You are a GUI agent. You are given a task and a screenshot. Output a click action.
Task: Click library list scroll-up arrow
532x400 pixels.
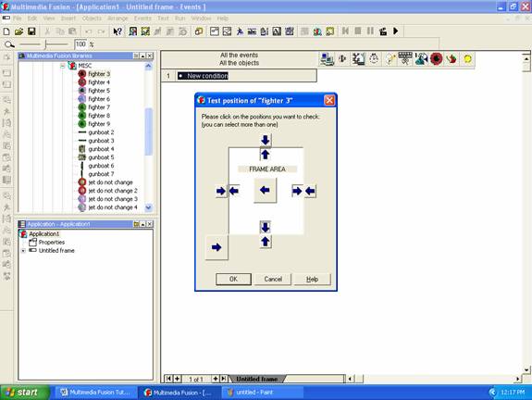click(149, 67)
